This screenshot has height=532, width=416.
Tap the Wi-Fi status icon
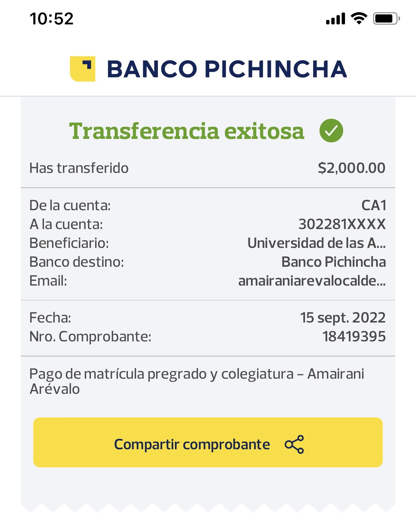click(359, 18)
